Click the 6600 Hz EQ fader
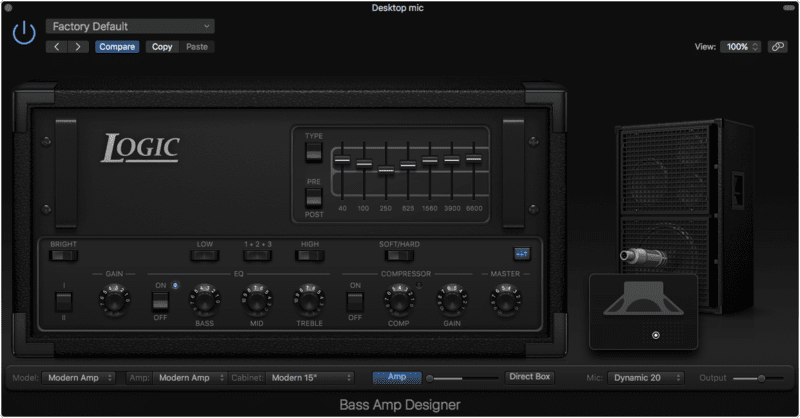Screen dimensions: 800x418 pos(473,159)
